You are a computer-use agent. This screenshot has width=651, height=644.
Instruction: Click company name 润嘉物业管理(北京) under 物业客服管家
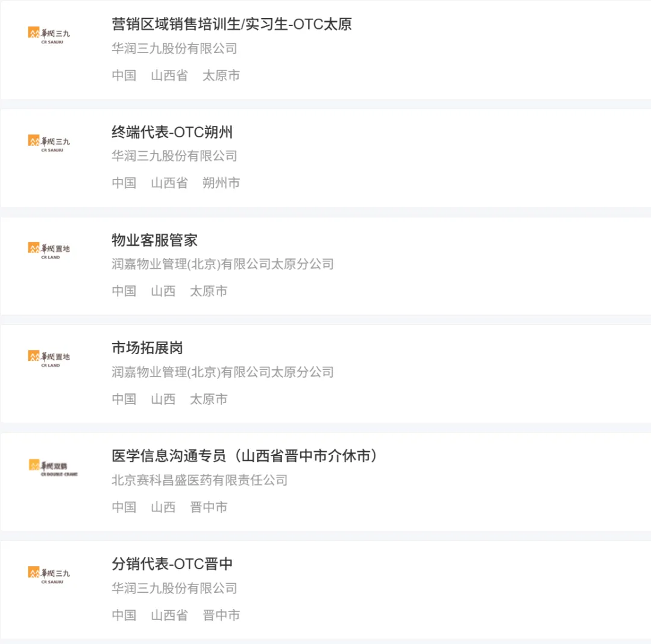point(222,264)
